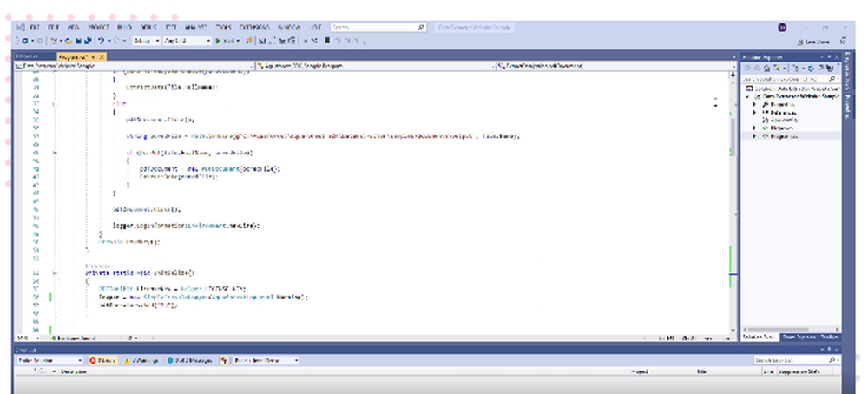
Task: Click Solution Explorer sync refresh icon
Action: point(811,68)
